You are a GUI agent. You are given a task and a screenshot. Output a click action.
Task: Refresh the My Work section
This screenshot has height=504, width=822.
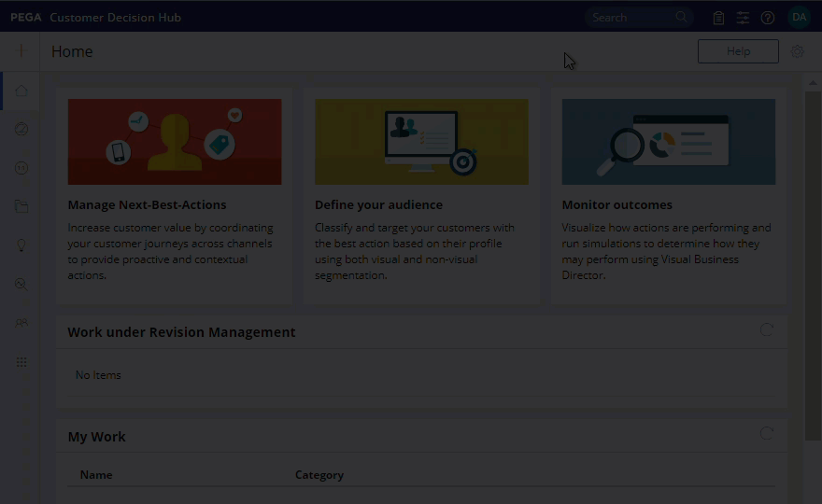click(x=767, y=433)
